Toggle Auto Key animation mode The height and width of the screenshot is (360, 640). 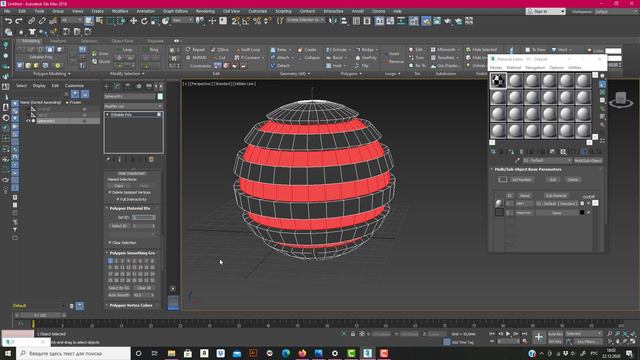click(555, 334)
